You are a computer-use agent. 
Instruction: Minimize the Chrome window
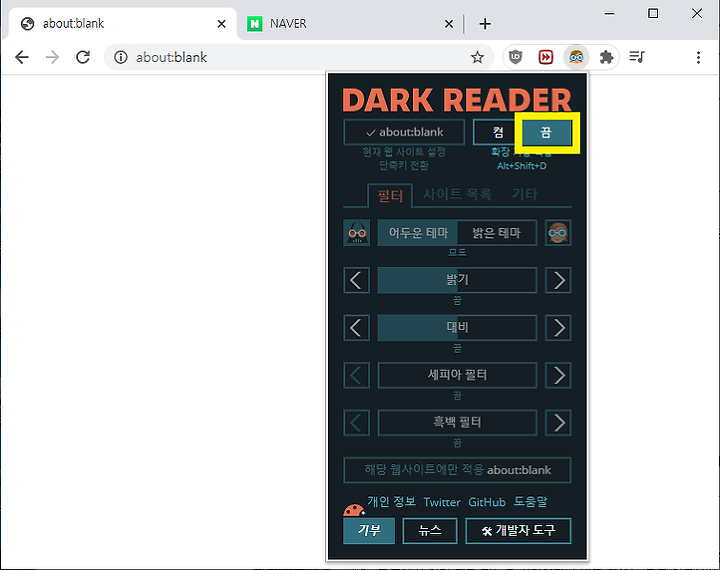pos(609,14)
